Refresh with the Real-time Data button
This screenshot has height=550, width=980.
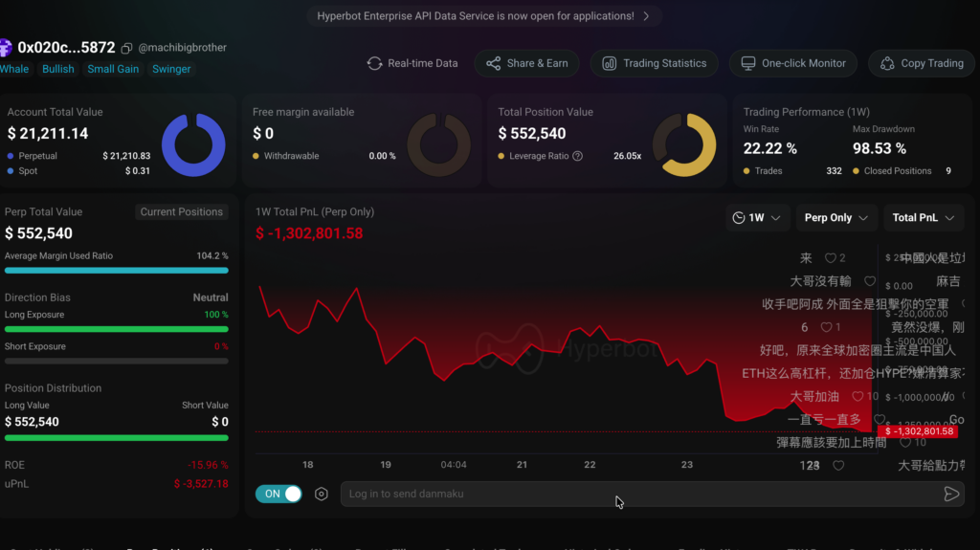pos(412,63)
